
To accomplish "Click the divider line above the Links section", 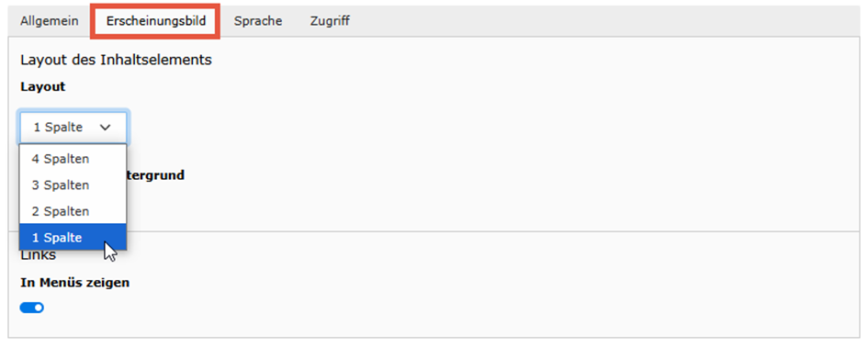I will [492, 231].
